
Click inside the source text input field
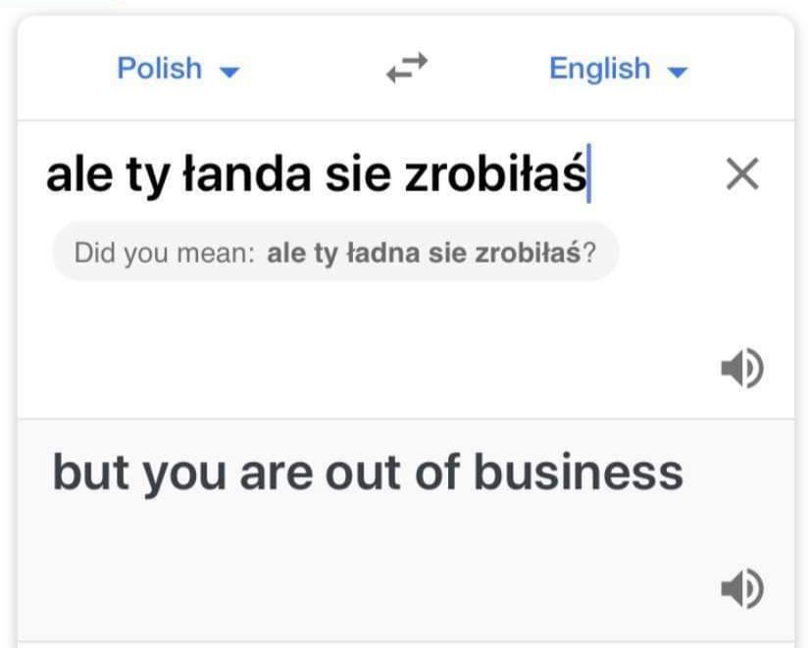tap(324, 174)
